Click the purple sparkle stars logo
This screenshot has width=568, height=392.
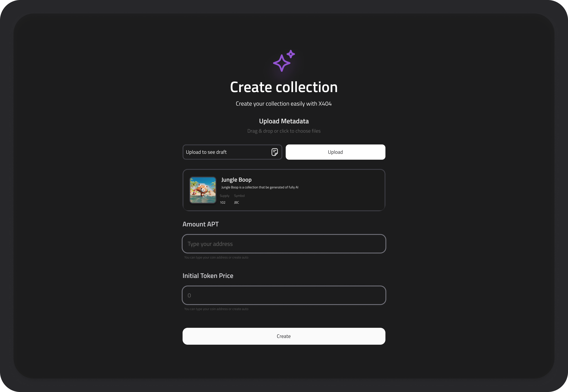pos(284,61)
